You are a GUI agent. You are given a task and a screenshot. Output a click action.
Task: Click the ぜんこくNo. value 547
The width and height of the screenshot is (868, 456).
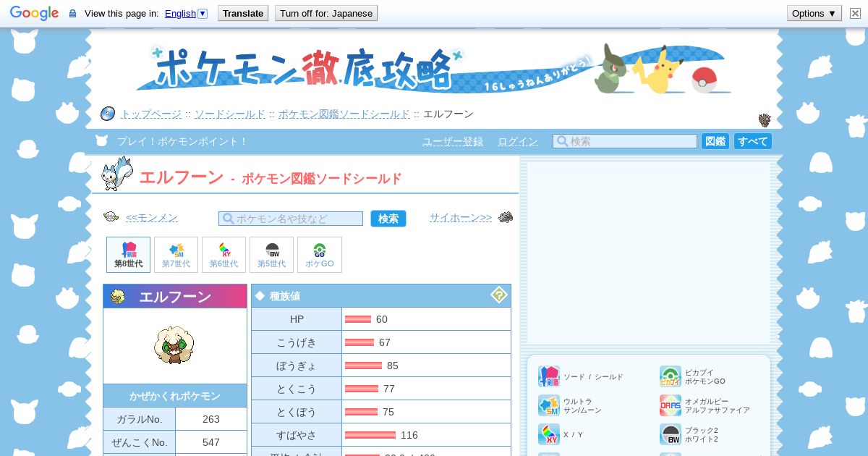pyautogui.click(x=211, y=442)
